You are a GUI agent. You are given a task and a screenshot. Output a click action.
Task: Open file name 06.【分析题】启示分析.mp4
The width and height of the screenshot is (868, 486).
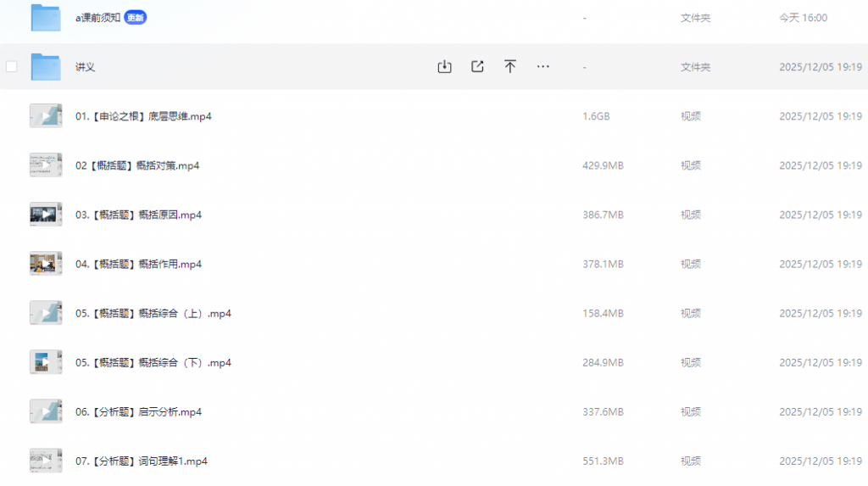tap(138, 412)
